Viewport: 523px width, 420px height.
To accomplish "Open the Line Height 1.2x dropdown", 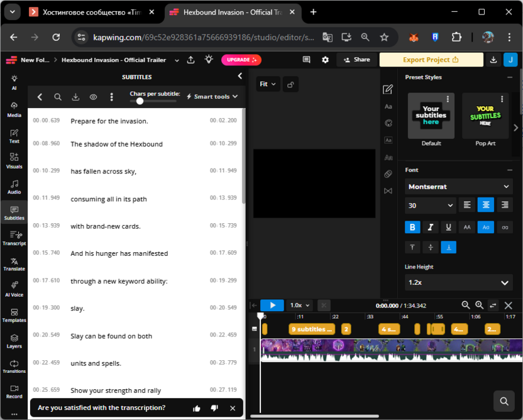I will 458,282.
